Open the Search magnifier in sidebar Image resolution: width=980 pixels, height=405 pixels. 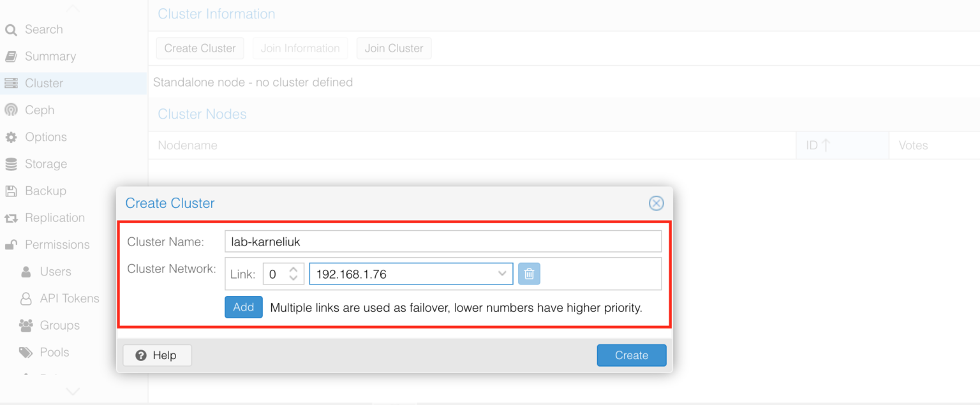pyautogui.click(x=11, y=29)
